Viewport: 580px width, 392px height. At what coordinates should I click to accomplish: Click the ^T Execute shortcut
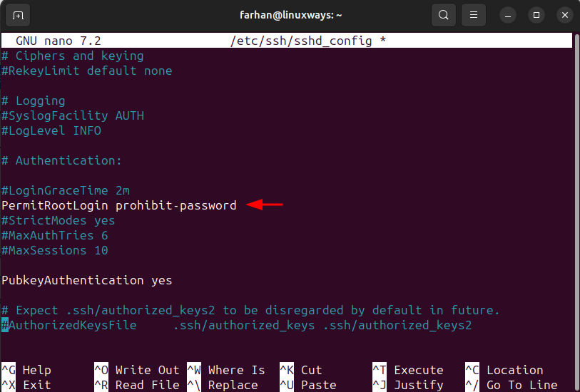(408, 370)
